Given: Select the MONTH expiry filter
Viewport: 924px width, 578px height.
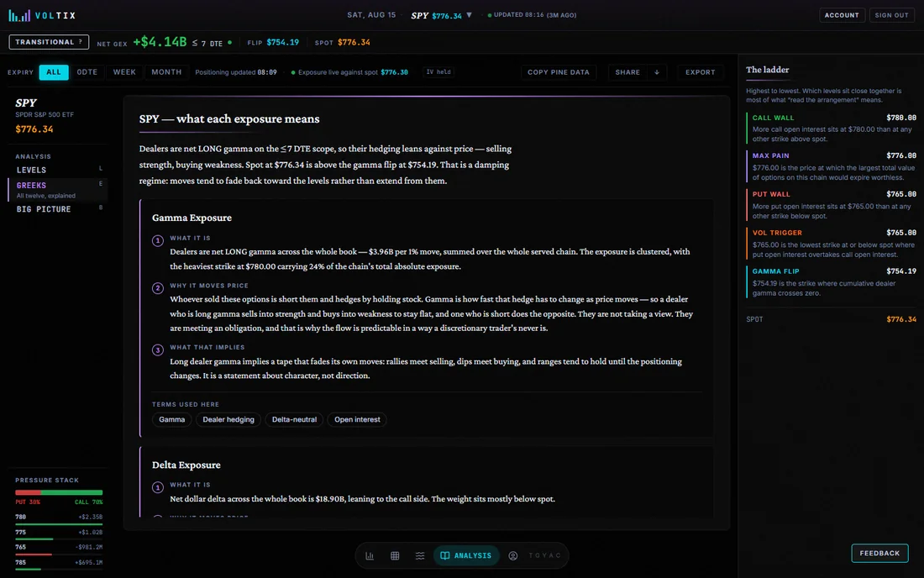Looking at the screenshot, I should [x=167, y=72].
